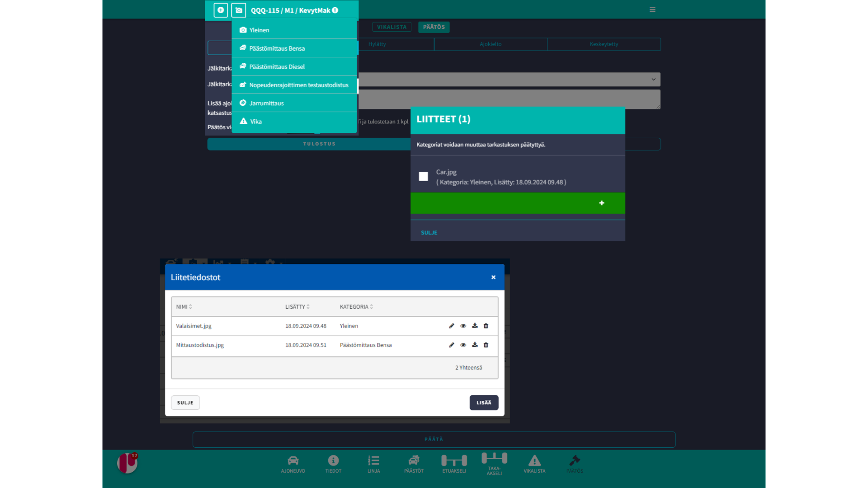Viewport: 868px width, 488px height.
Task: Delete Valaisimet.jpg with the trash icon
Action: click(486, 326)
